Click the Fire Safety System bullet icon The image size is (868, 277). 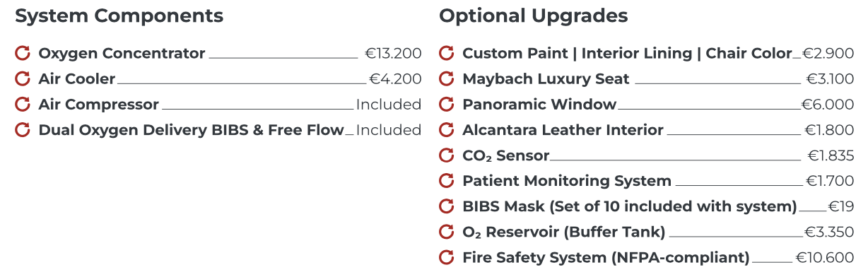click(447, 257)
